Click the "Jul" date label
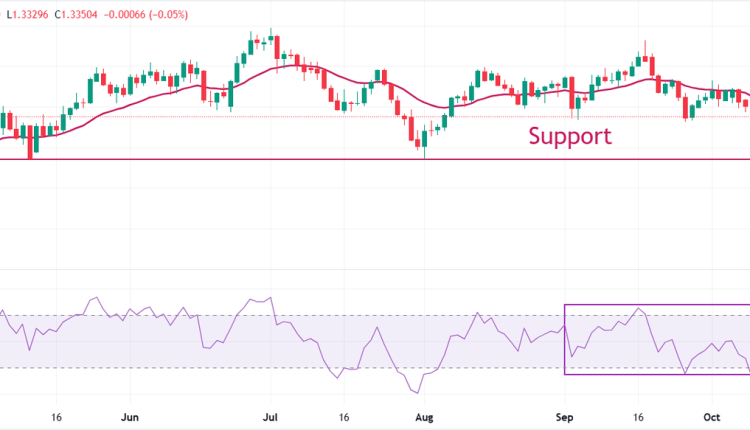Image resolution: width=750 pixels, height=430 pixels. tap(271, 415)
